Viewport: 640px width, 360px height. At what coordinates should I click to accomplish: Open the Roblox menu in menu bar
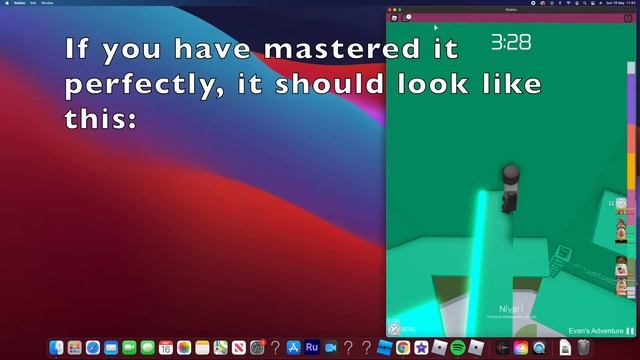pyautogui.click(x=20, y=2)
